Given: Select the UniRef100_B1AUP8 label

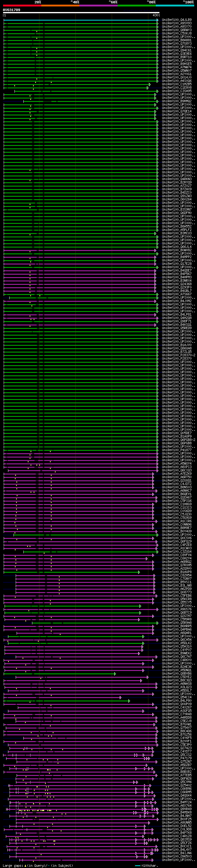Looking at the screenshot, I should coord(177,572).
